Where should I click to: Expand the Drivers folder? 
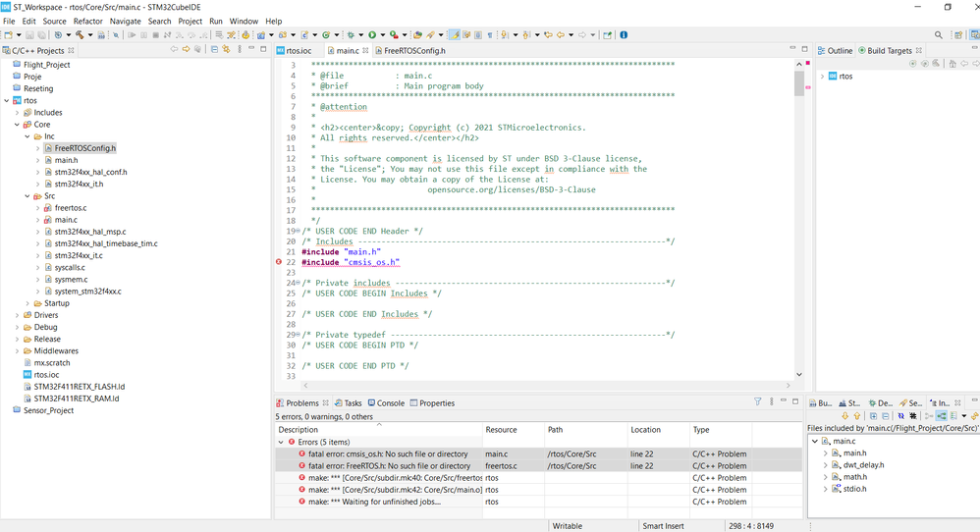pos(17,315)
